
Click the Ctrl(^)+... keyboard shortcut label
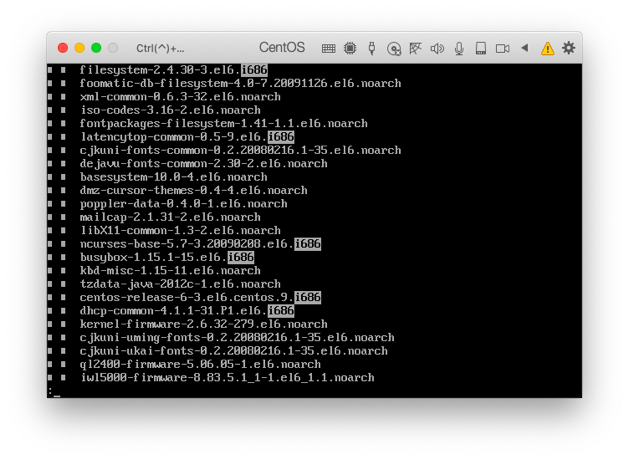coord(160,49)
